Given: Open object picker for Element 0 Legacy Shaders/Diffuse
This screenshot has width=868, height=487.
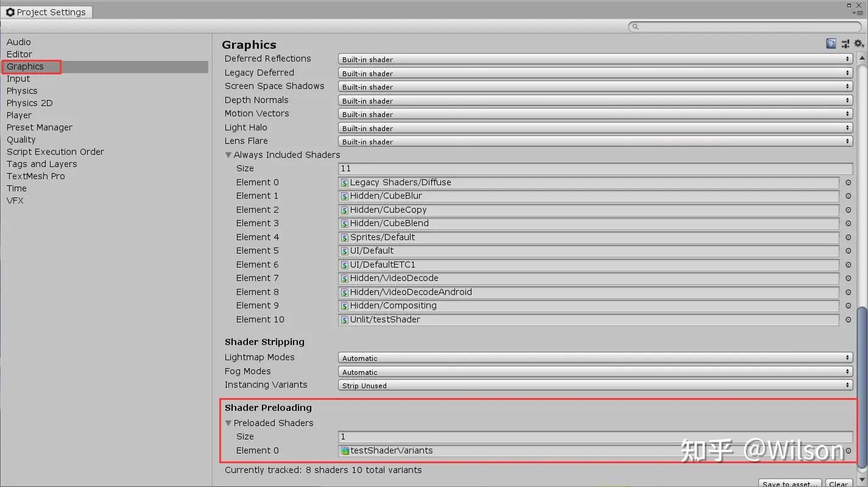Looking at the screenshot, I should click(848, 182).
